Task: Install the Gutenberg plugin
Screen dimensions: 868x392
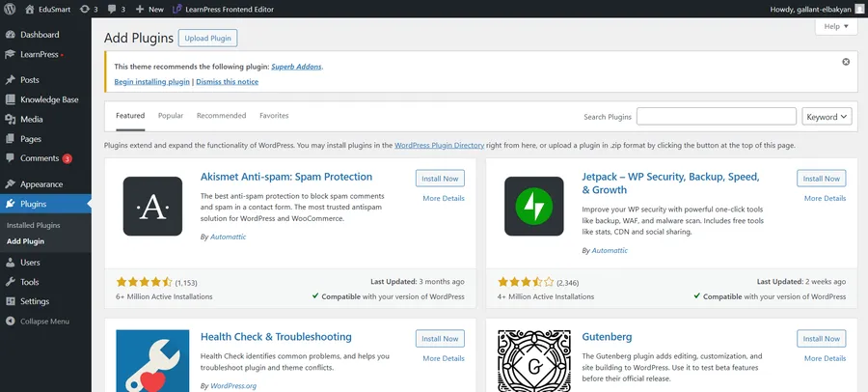Action: (822, 339)
